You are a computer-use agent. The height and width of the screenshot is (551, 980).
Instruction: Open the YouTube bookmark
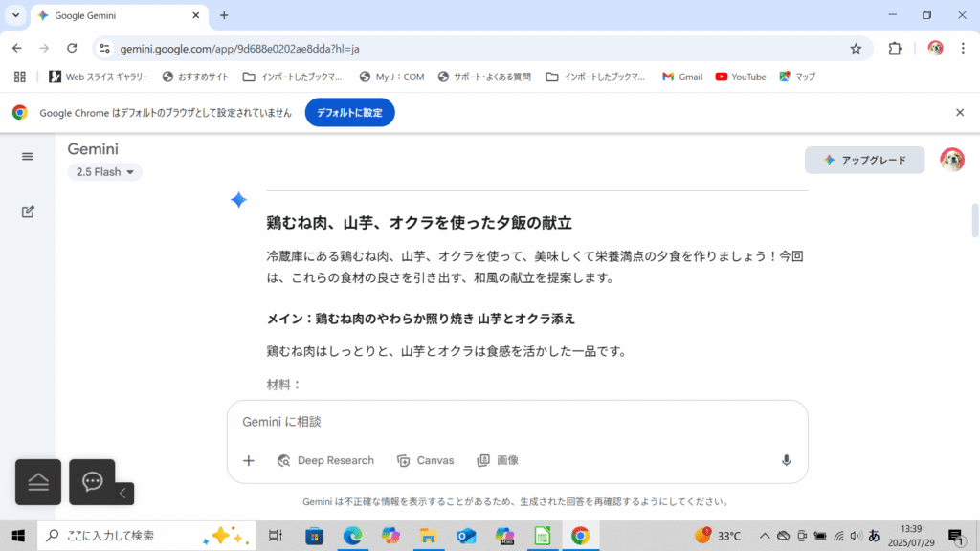[x=741, y=77]
